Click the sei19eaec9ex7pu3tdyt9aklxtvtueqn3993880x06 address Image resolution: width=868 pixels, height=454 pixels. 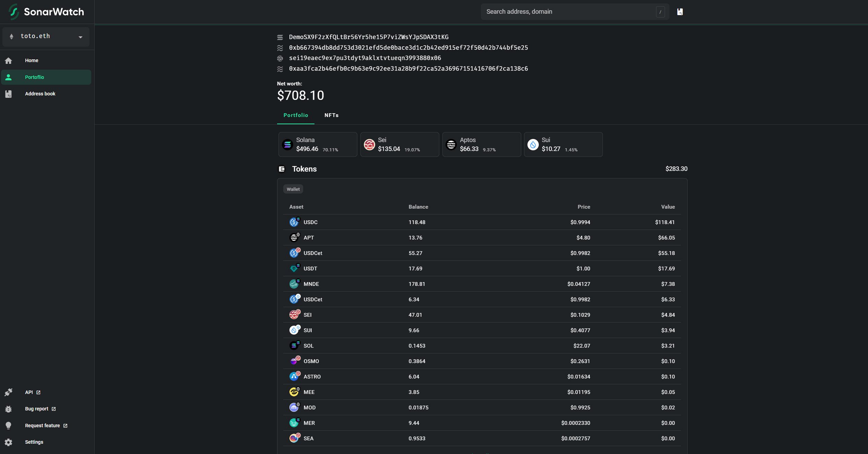(365, 58)
